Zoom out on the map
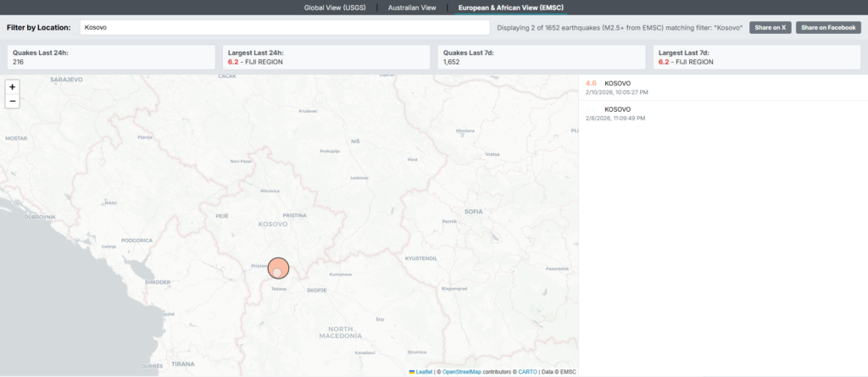The image size is (868, 377). pyautogui.click(x=12, y=101)
